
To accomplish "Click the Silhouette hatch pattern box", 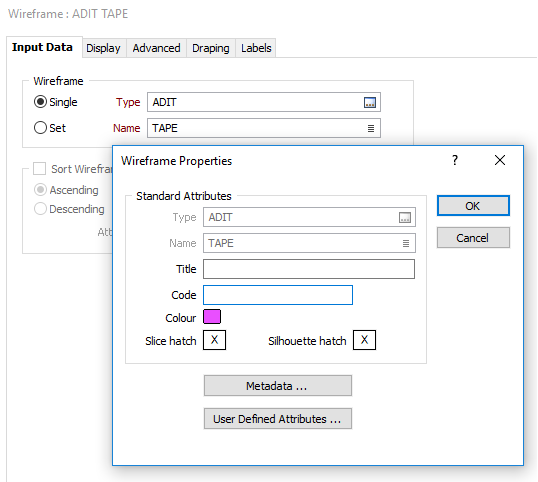I will click(364, 340).
